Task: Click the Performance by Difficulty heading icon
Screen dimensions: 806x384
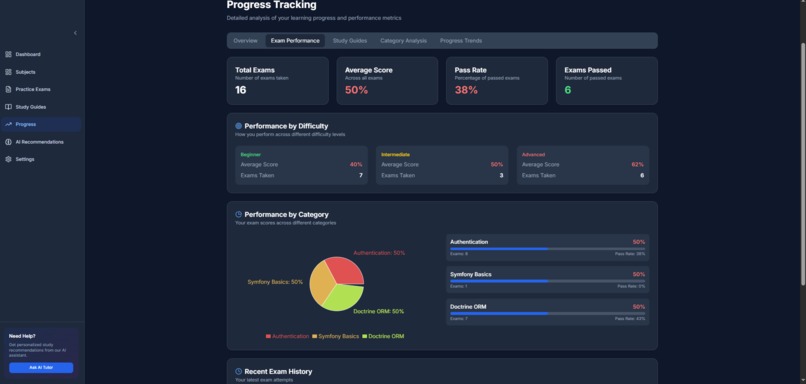Action: (x=239, y=126)
